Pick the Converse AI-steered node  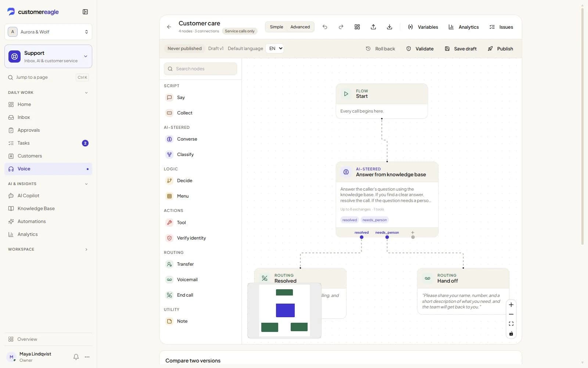[x=201, y=139]
